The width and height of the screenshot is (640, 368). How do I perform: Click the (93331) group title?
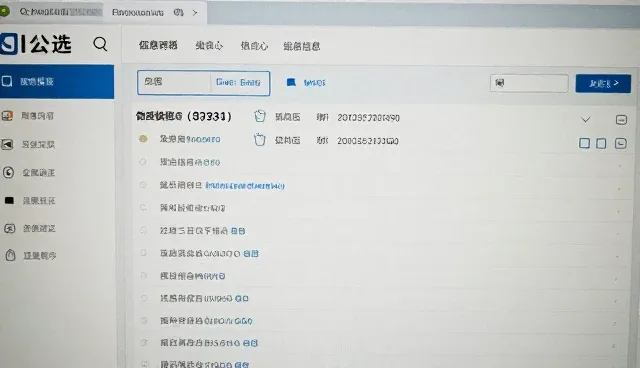(184, 117)
